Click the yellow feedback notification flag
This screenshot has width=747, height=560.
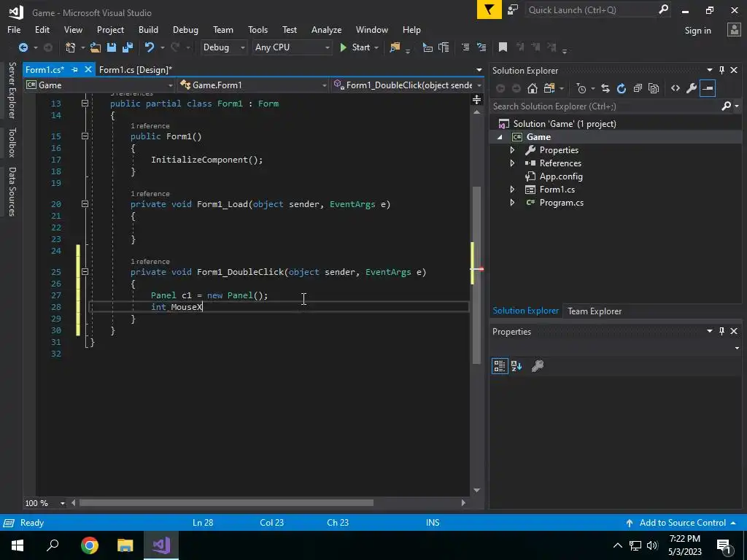tap(489, 10)
